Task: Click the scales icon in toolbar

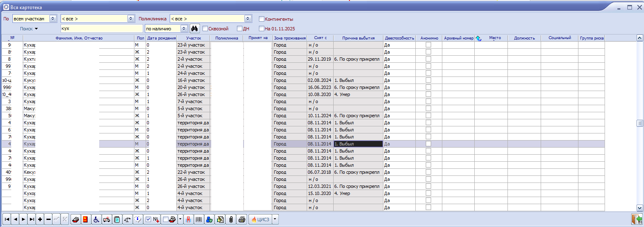Action: (x=128, y=220)
